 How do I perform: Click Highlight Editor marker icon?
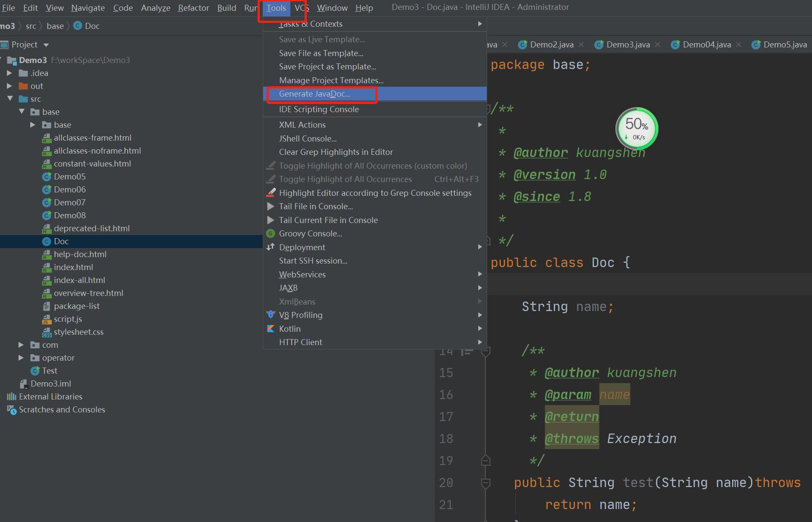click(271, 192)
